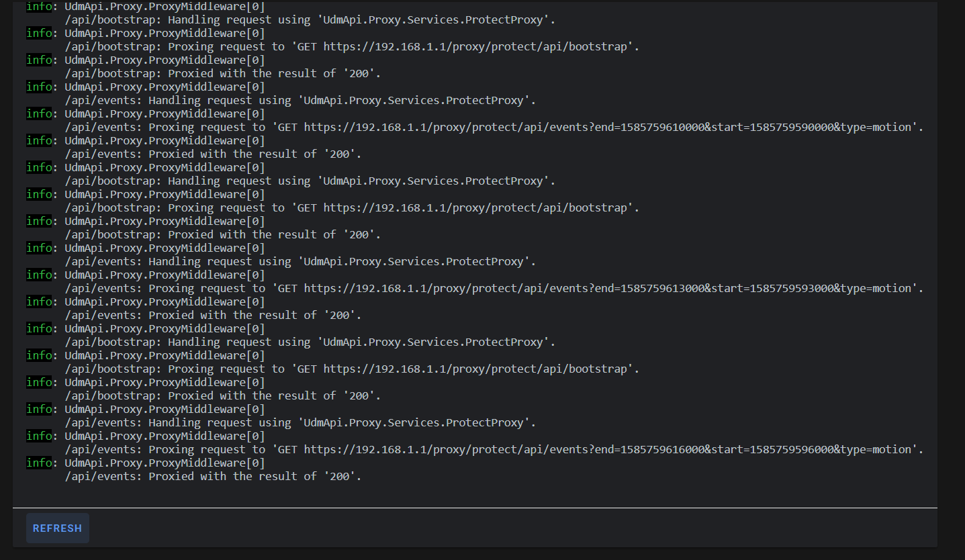The image size is (965, 560).
Task: Select the GET keyword in an events request
Action: [x=286, y=127]
